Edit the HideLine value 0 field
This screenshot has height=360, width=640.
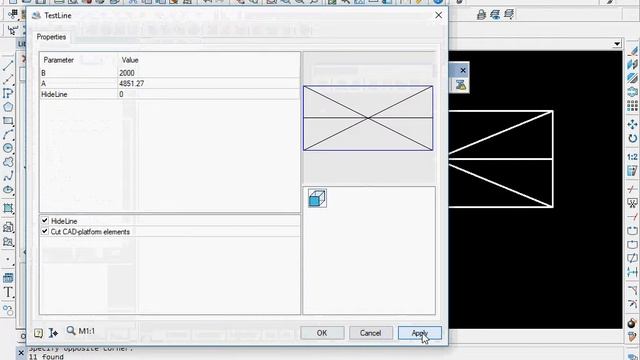[209, 94]
